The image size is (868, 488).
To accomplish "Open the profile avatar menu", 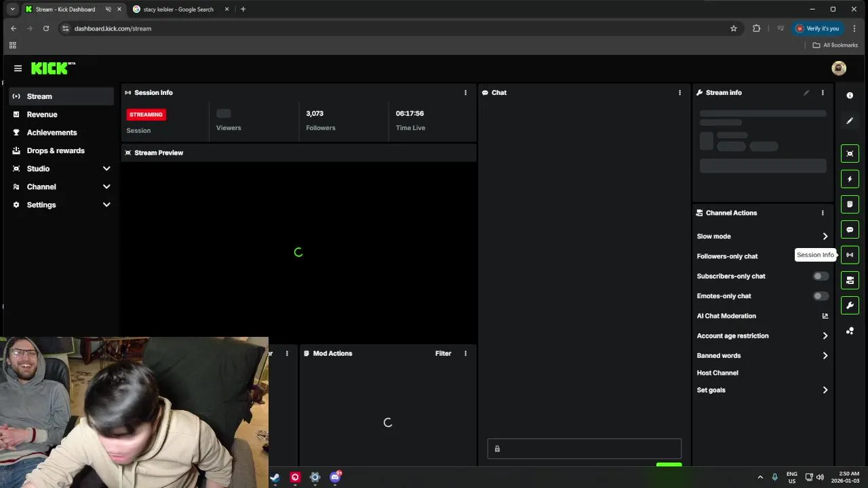I will pos(839,68).
